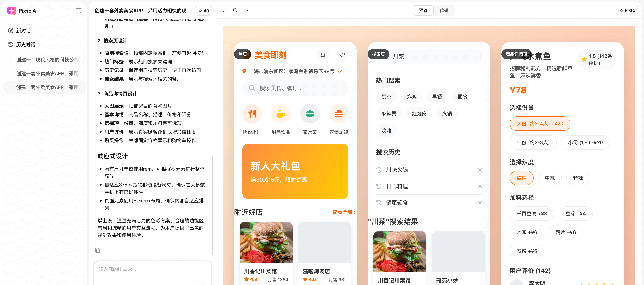Click the share arrow icon

point(246,11)
